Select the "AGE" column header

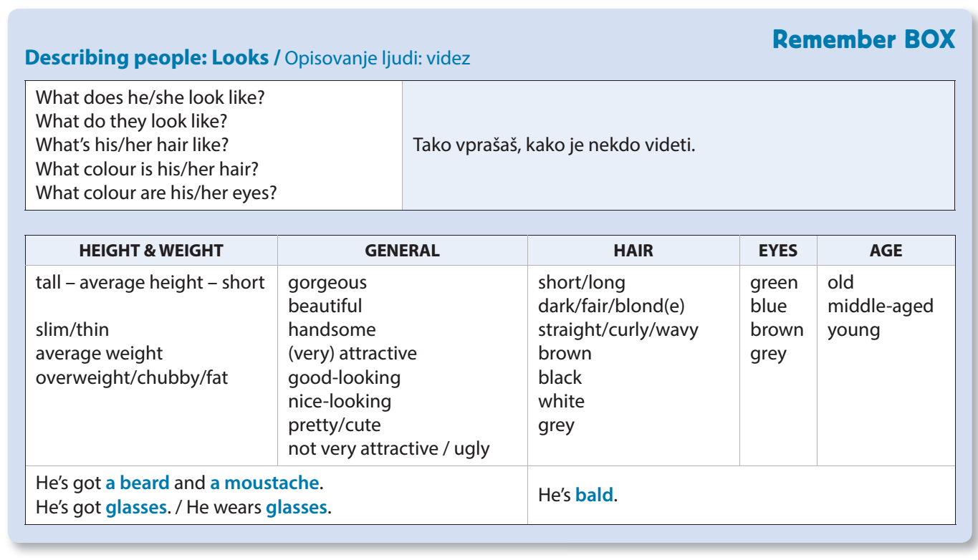886,251
